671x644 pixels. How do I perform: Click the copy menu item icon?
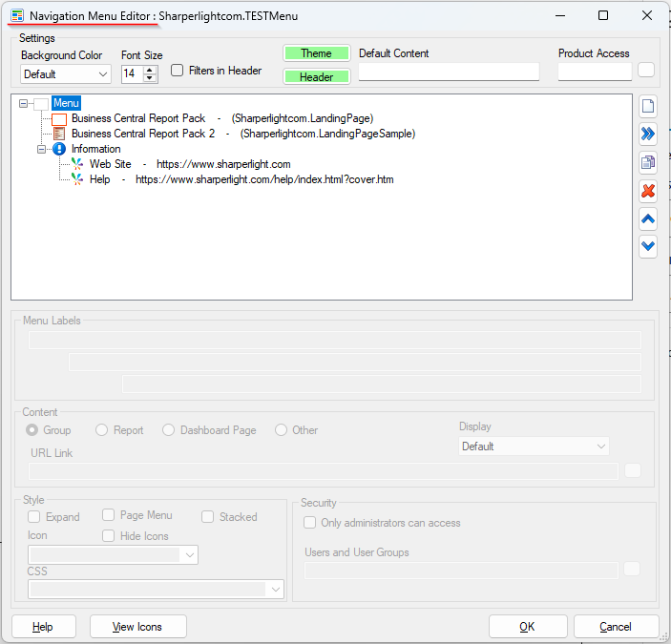tap(648, 162)
